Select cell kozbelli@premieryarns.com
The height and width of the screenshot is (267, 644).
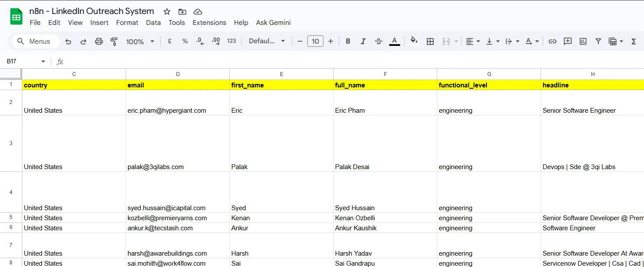coord(178,218)
